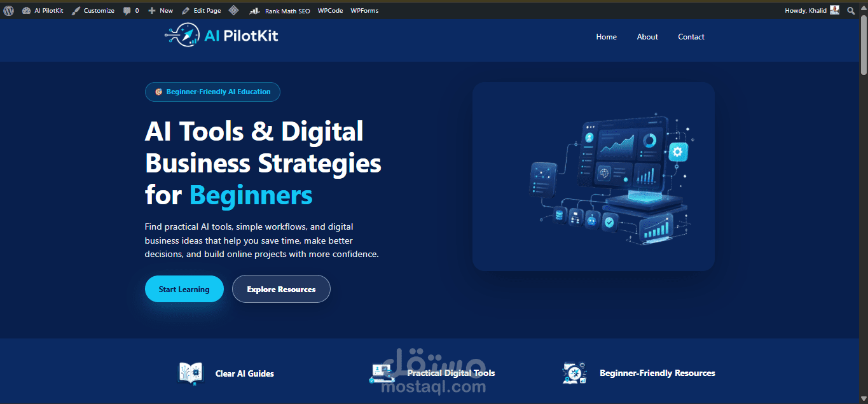Open the Howdy, Khalid account menu
Viewport: 868px width, 404px height.
pyautogui.click(x=813, y=10)
